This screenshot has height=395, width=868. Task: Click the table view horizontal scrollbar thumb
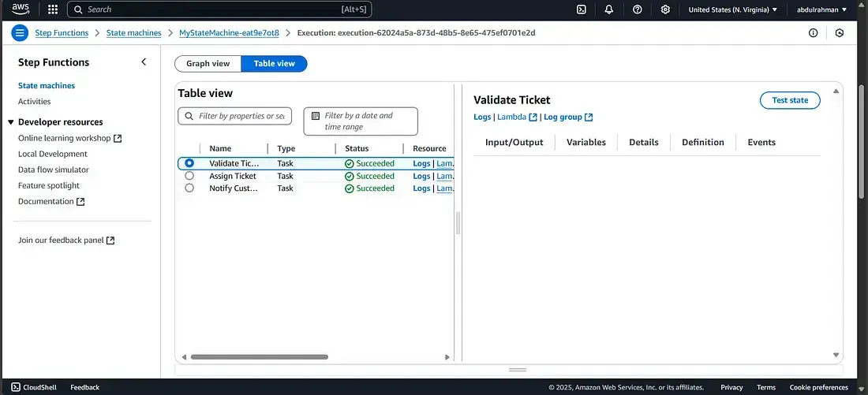coord(259,357)
